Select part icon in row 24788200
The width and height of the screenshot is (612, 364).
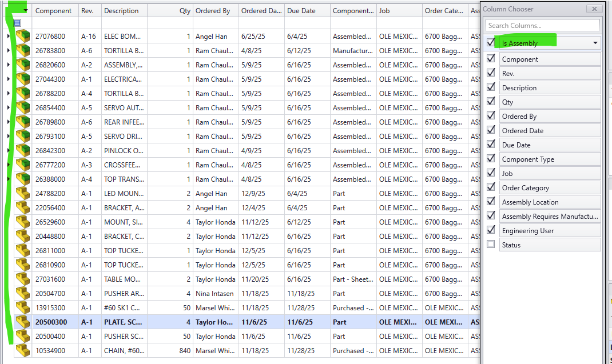point(23,194)
